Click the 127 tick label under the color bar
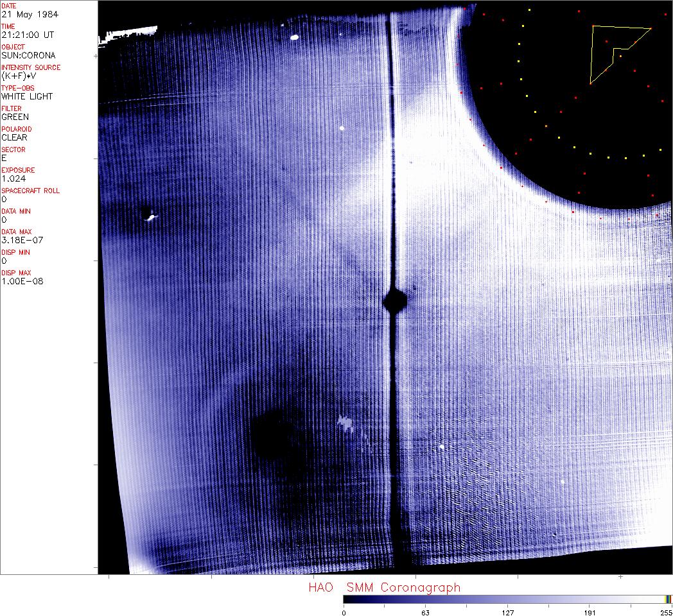 pyautogui.click(x=508, y=612)
